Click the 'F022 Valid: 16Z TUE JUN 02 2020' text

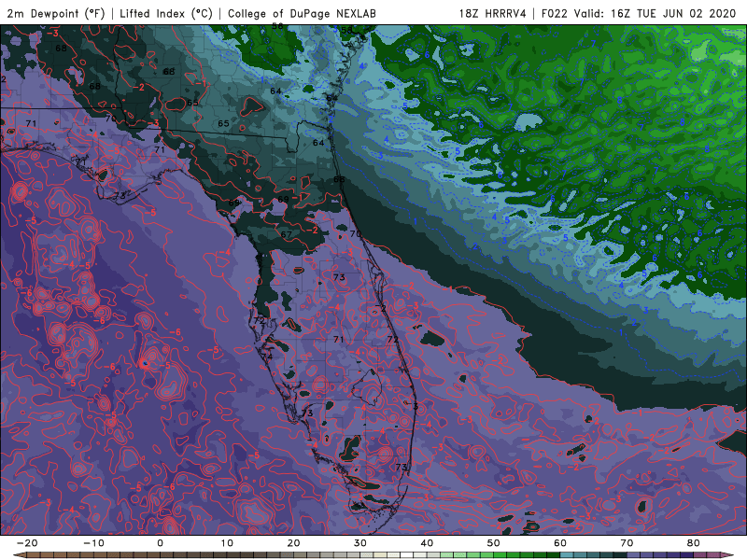point(639,13)
